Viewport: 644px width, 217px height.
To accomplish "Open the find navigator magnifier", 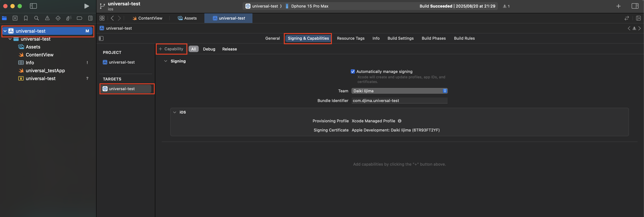I will [x=37, y=18].
